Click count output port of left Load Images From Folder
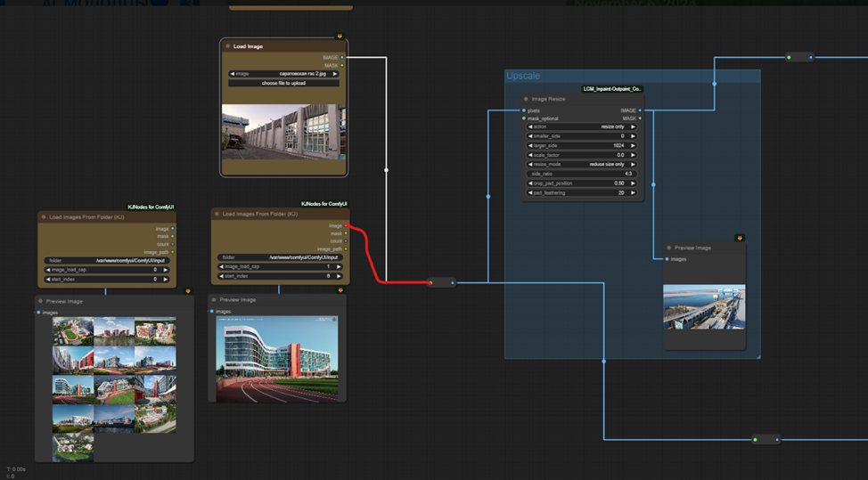The image size is (868, 480). (x=173, y=244)
